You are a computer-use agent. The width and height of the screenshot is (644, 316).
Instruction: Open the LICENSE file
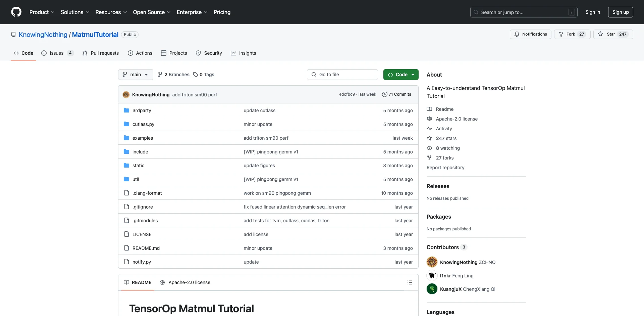(142, 234)
